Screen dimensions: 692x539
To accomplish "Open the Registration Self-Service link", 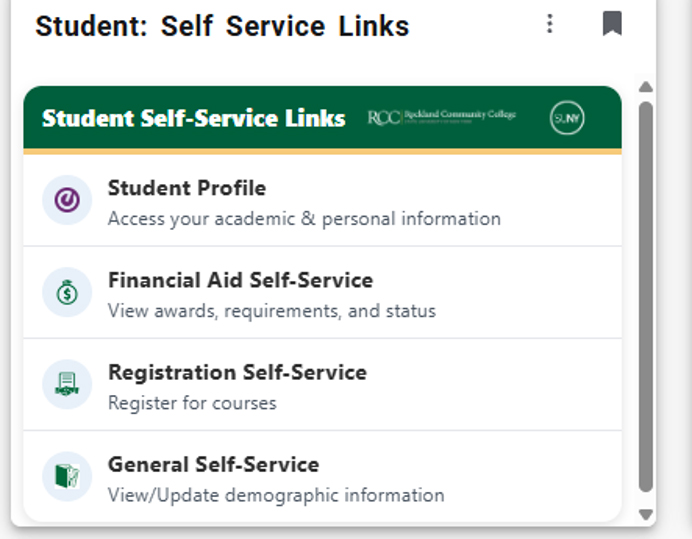I will tap(323, 384).
